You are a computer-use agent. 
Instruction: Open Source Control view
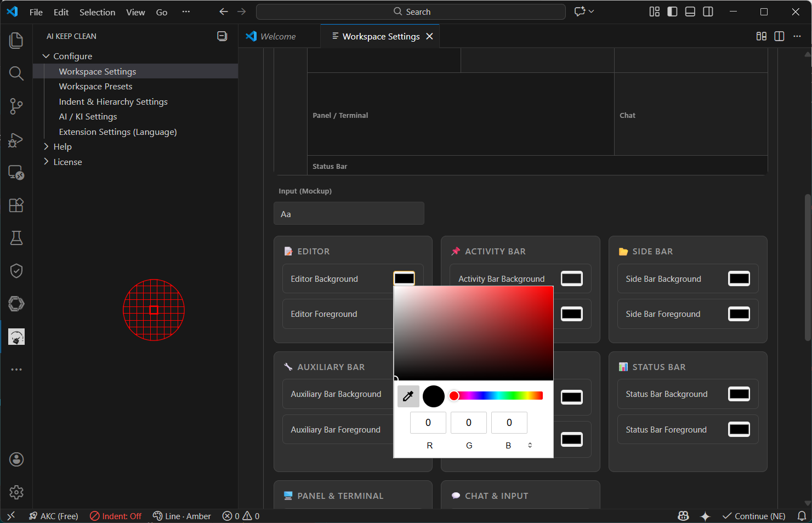(16, 106)
